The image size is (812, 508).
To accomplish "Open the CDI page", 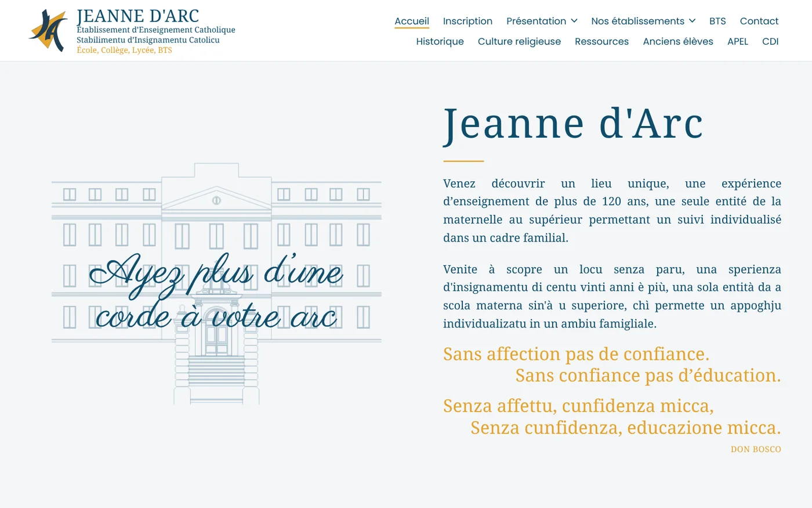I will [x=770, y=41].
